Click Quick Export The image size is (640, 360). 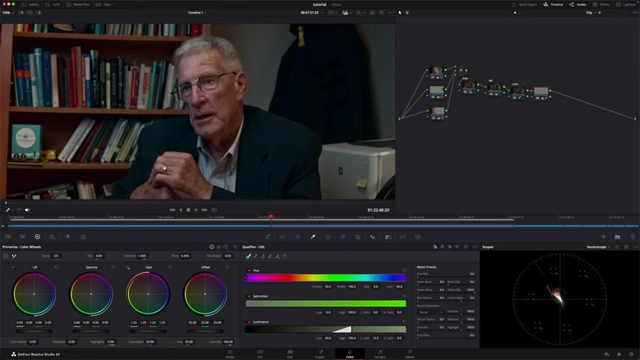click(524, 4)
